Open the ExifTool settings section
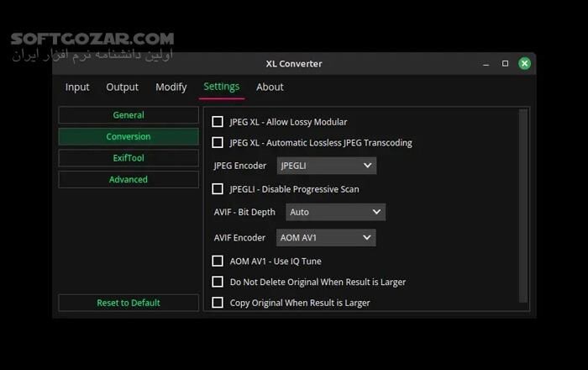588x370 pixels. click(129, 158)
